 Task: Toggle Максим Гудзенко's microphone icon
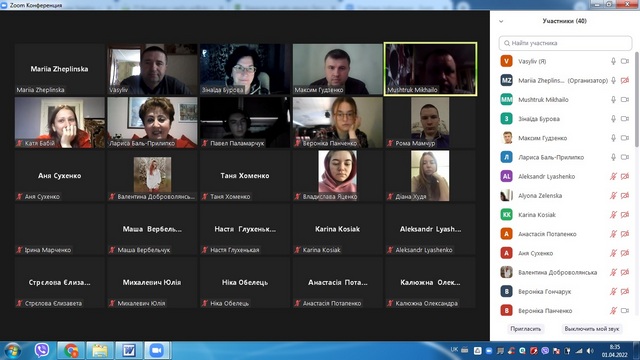click(x=613, y=138)
